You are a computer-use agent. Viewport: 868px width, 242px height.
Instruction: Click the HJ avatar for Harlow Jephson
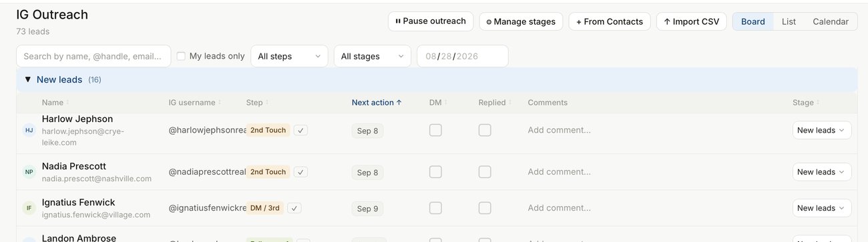pos(29,130)
